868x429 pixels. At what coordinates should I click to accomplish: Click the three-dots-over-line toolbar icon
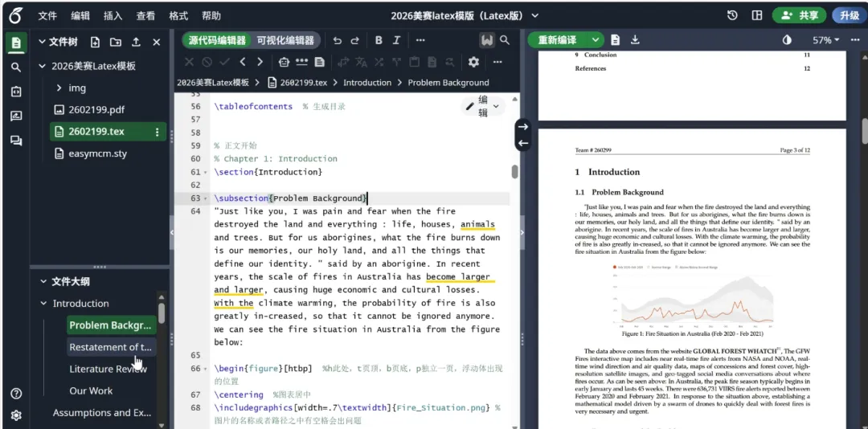(x=301, y=62)
